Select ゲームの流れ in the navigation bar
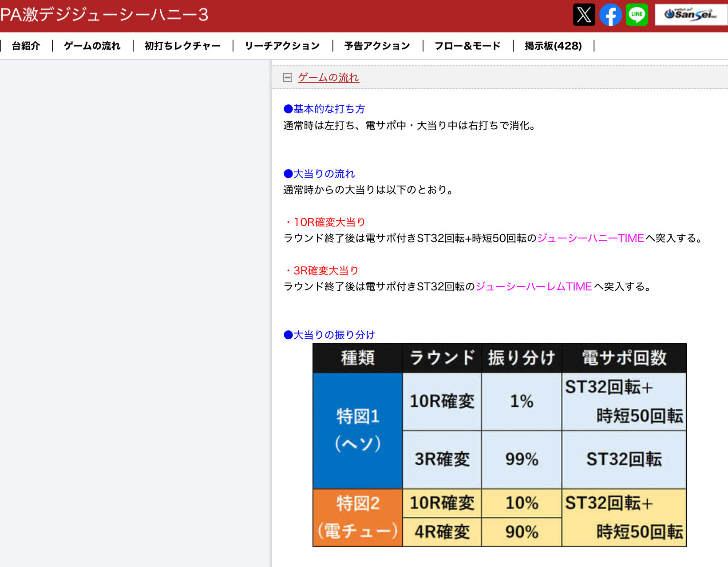 (x=92, y=46)
